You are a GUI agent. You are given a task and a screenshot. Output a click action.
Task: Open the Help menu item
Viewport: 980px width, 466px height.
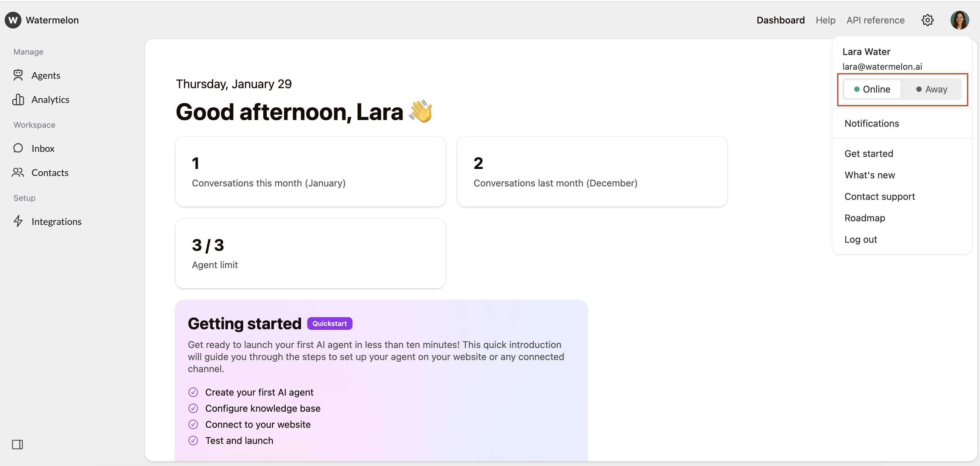point(825,20)
